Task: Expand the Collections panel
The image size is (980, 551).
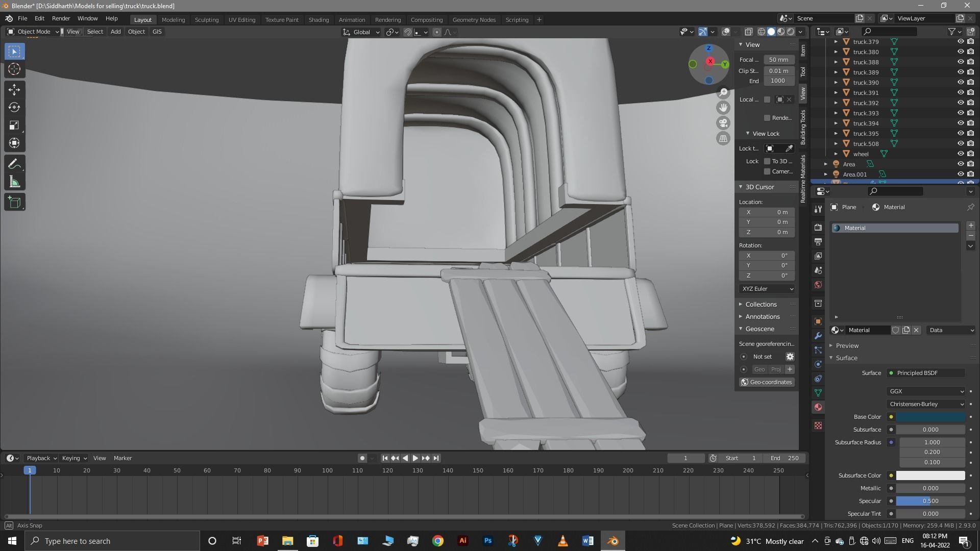Action: tap(761, 304)
